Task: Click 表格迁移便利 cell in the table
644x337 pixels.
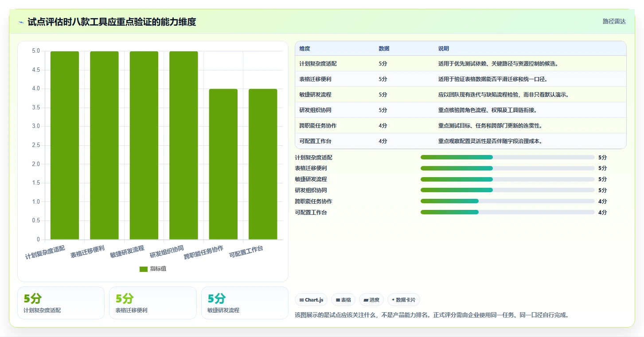Action: (x=315, y=79)
